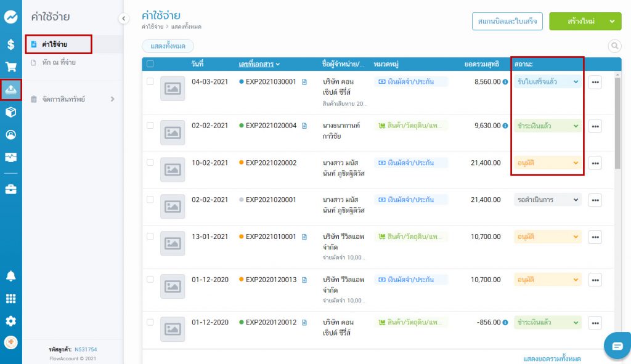The width and height of the screenshot is (631, 364).
Task: Open the product box inventory icon
Action: (x=10, y=112)
